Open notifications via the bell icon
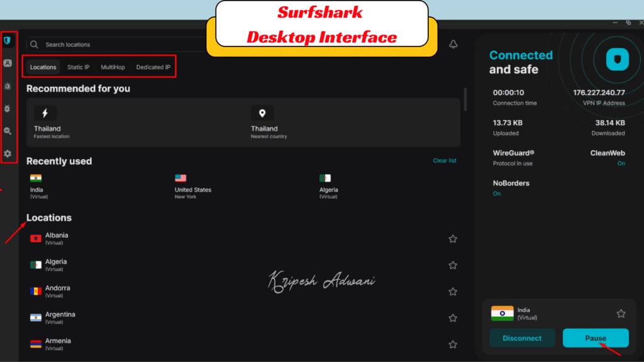This screenshot has width=644, height=362. [453, 44]
